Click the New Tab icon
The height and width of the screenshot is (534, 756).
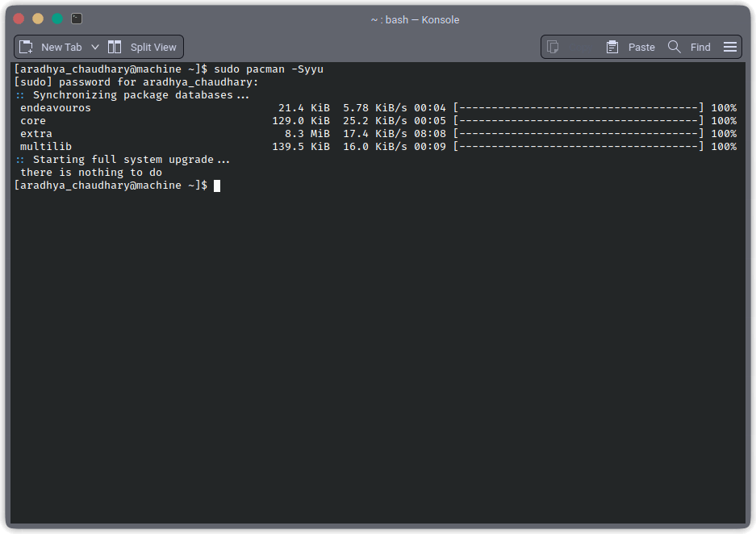click(26, 47)
